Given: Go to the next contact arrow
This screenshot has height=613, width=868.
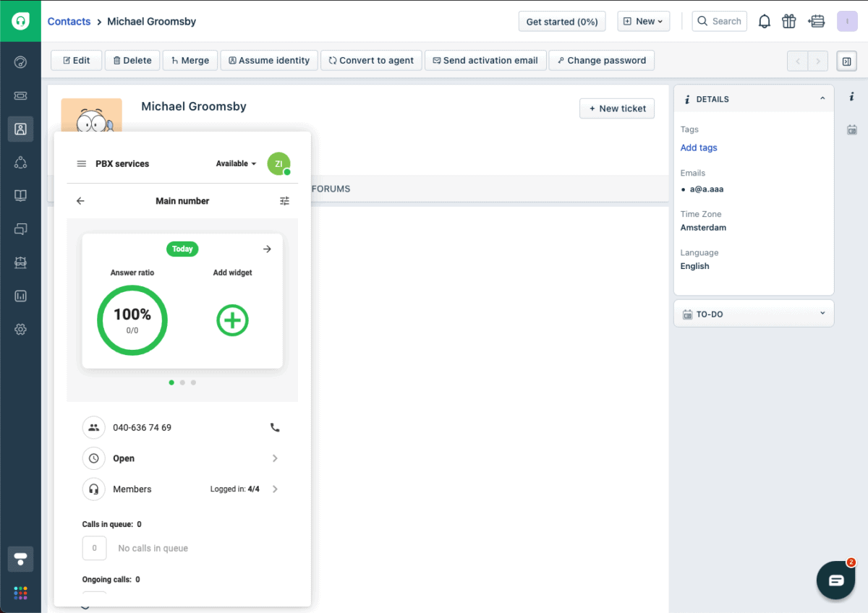Looking at the screenshot, I should [818, 61].
